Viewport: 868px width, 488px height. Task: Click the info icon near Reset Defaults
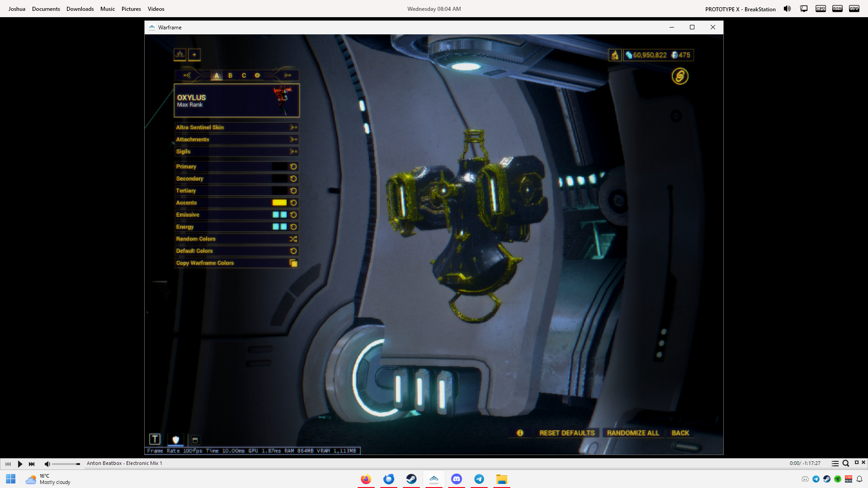[520, 433]
